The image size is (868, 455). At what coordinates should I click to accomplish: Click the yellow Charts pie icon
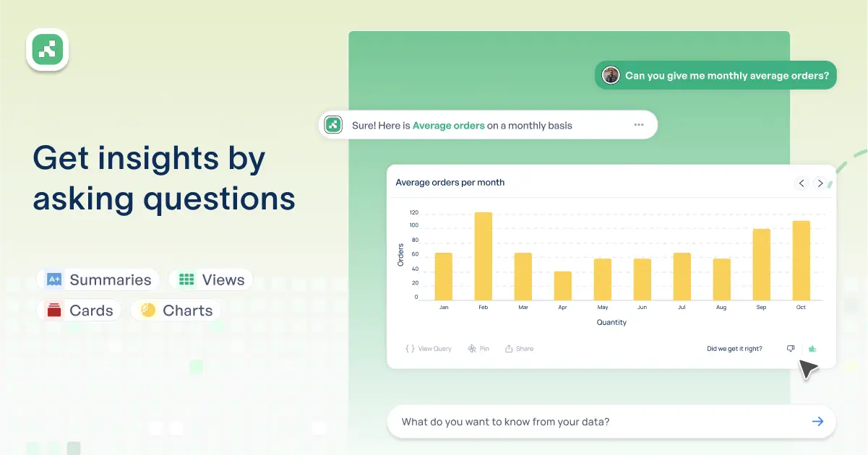(x=148, y=311)
